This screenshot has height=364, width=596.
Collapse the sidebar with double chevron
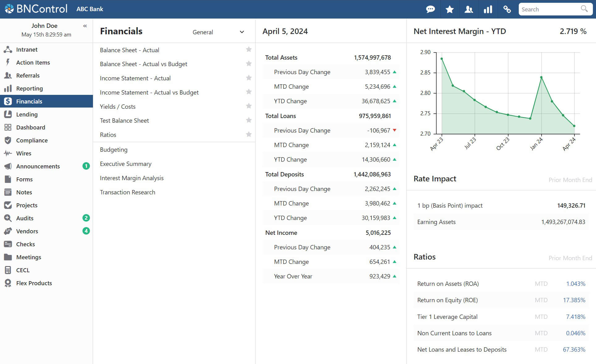(85, 26)
